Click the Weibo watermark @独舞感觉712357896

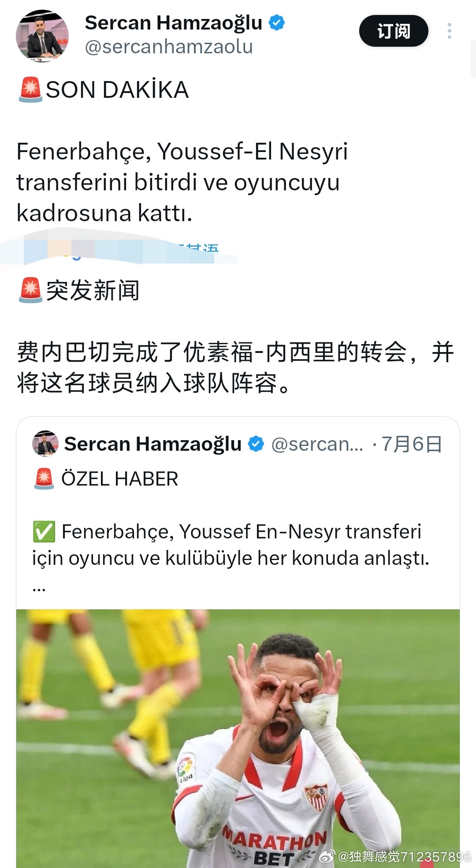point(395,856)
